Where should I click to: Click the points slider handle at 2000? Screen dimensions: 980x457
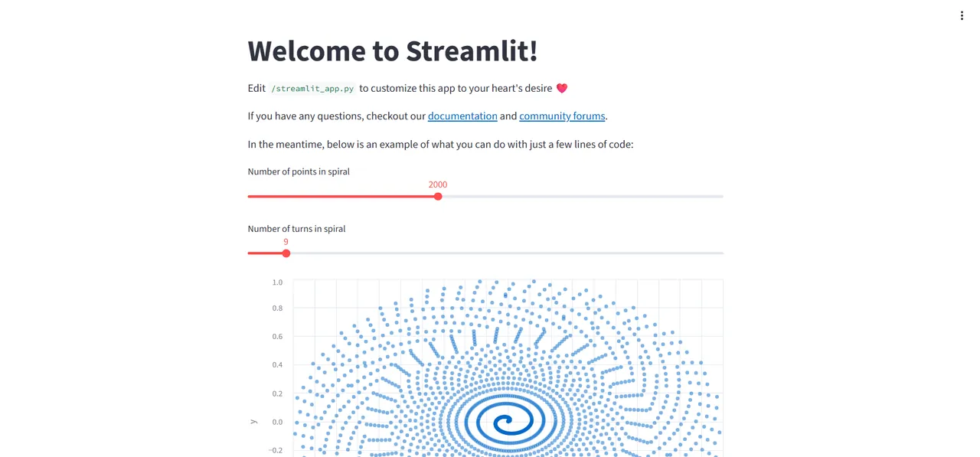[438, 197]
